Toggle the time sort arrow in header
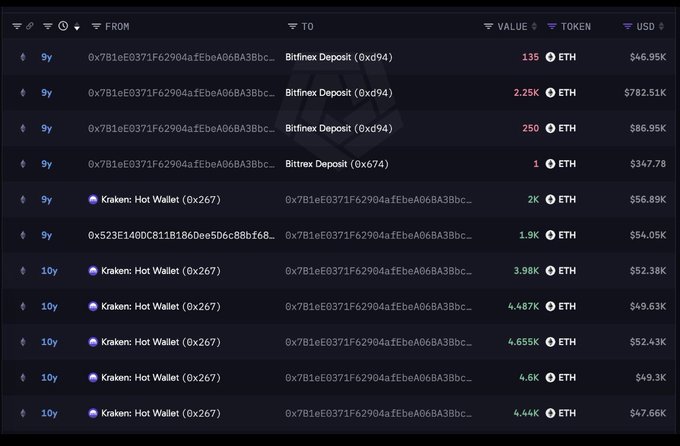 [x=77, y=27]
